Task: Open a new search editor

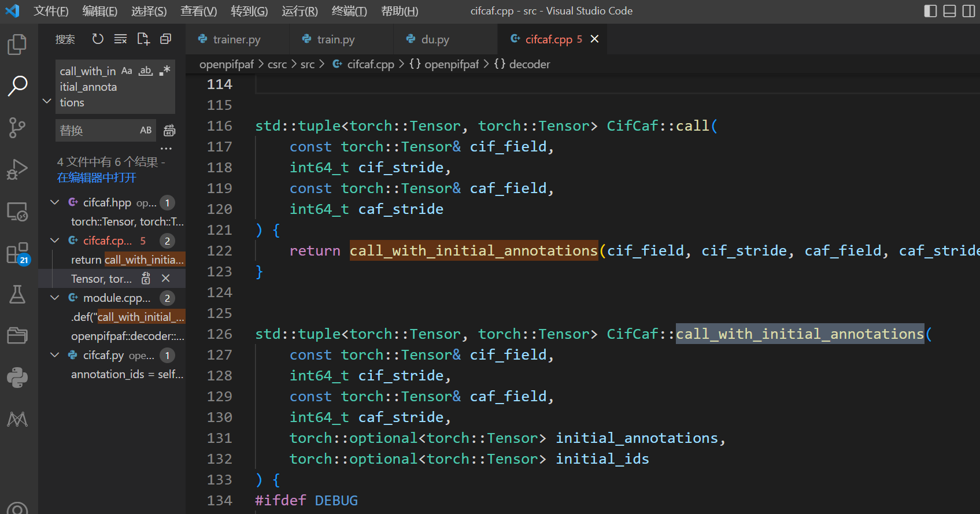Action: coord(143,39)
